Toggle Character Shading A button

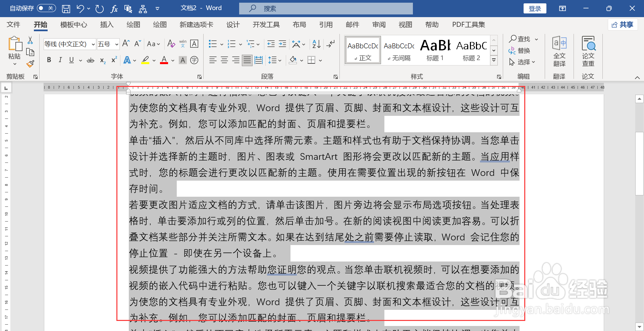183,60
